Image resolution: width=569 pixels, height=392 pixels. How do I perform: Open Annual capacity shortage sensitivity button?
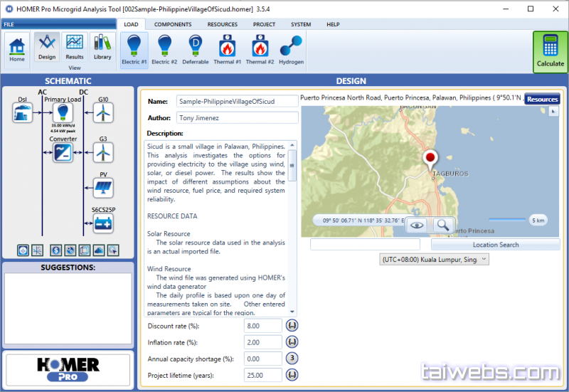point(292,359)
